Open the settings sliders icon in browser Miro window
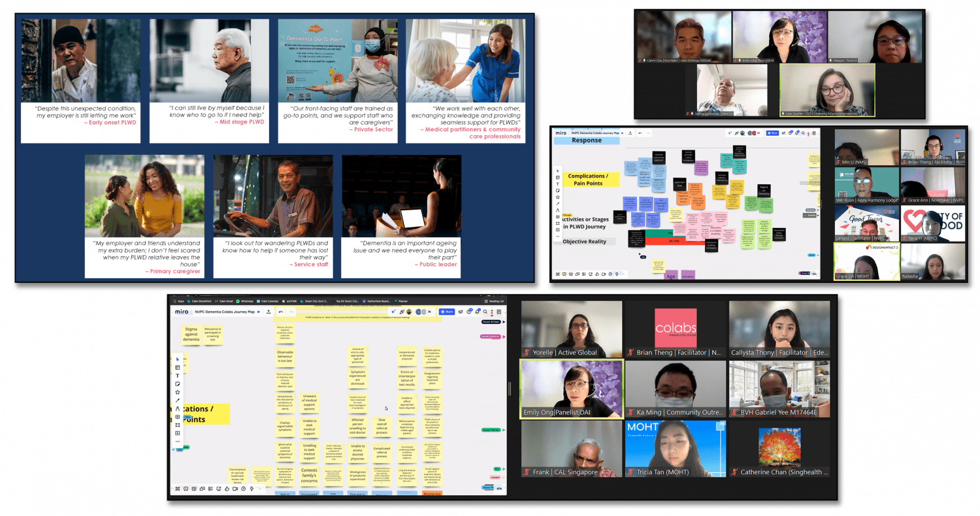Image resolution: width=980 pixels, height=516 pixels. (461, 312)
